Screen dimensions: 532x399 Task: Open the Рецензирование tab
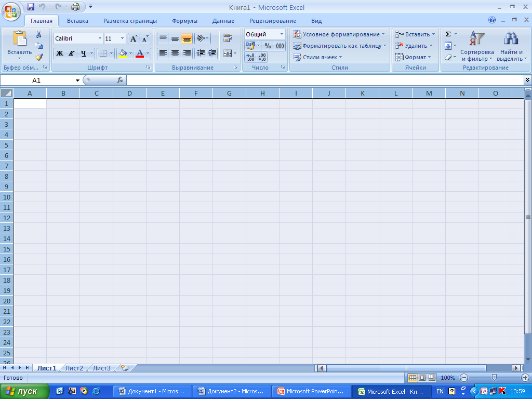(272, 21)
